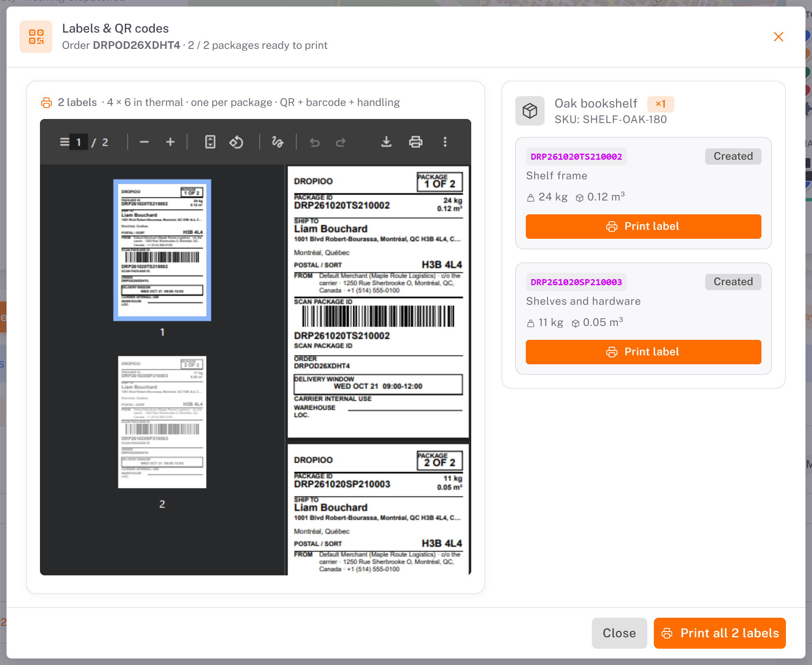Rotate the PDF counterclockwise

tap(236, 142)
